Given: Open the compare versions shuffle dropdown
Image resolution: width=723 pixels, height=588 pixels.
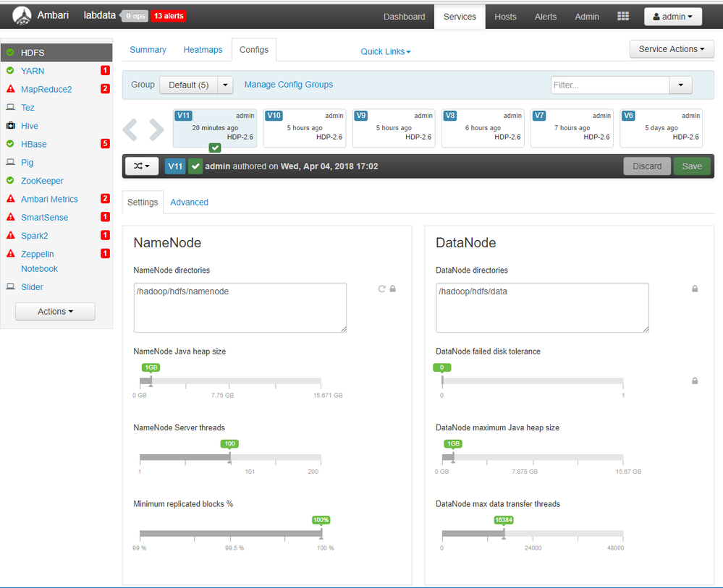Looking at the screenshot, I should tap(142, 166).
